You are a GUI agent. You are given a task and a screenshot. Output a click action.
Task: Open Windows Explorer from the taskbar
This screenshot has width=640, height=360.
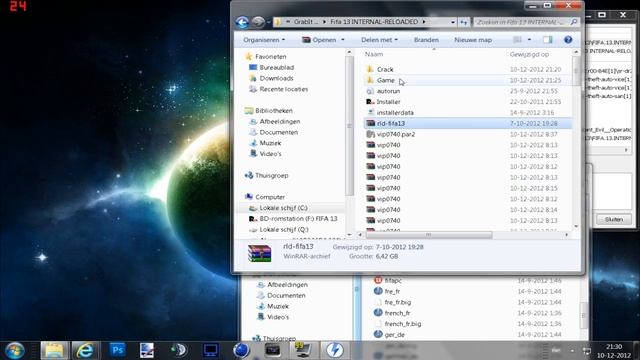pos(54,351)
